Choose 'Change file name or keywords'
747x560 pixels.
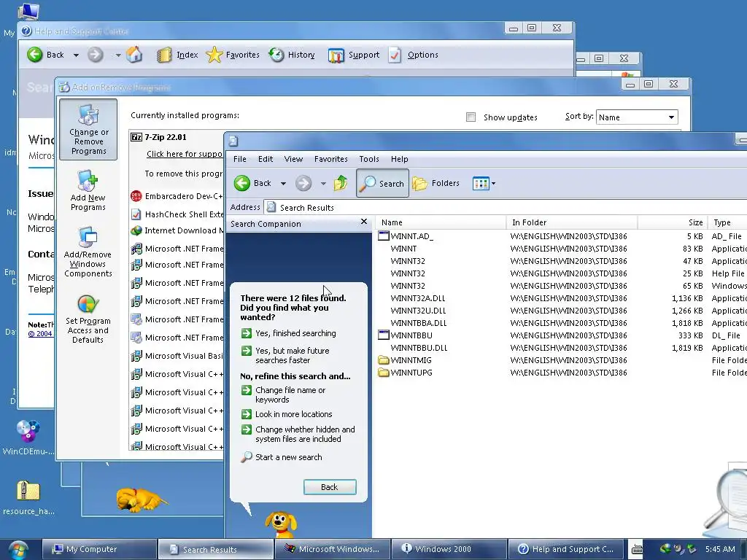[x=284, y=394]
